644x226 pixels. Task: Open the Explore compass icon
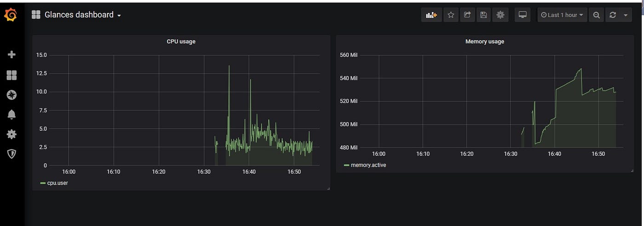[11, 95]
